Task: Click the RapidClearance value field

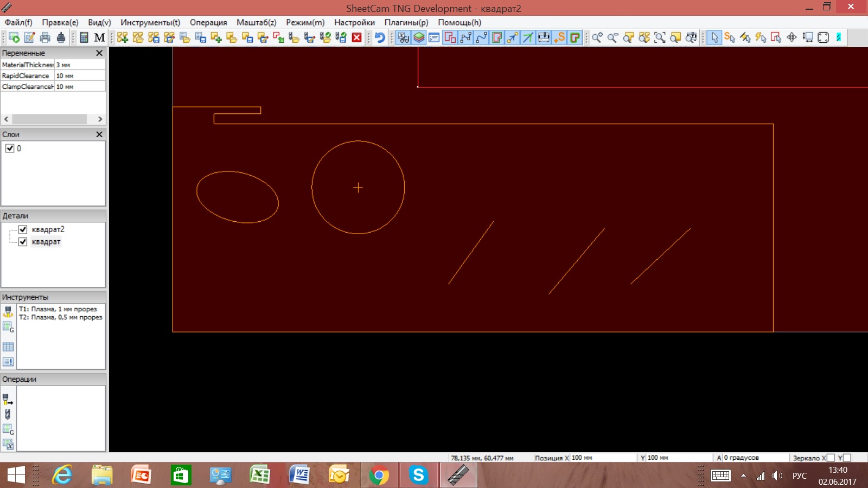Action: pos(80,76)
